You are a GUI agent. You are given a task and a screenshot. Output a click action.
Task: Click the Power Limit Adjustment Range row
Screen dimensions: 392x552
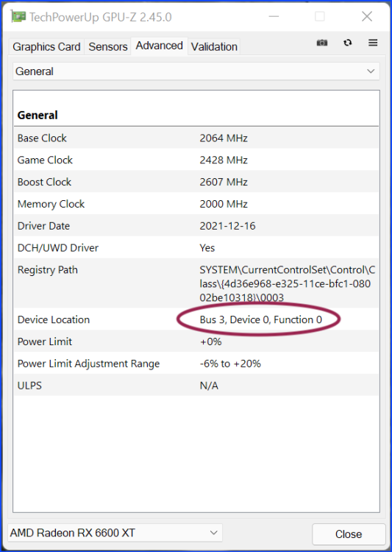(196, 364)
